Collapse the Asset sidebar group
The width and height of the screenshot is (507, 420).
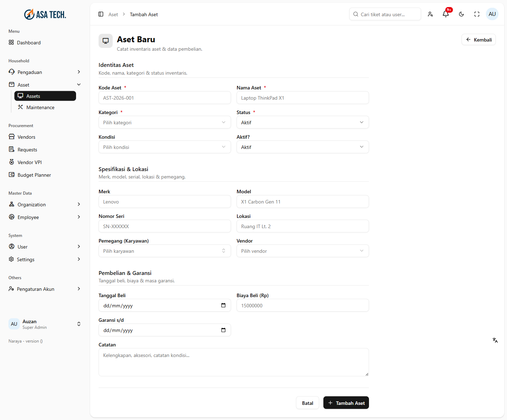coord(45,85)
